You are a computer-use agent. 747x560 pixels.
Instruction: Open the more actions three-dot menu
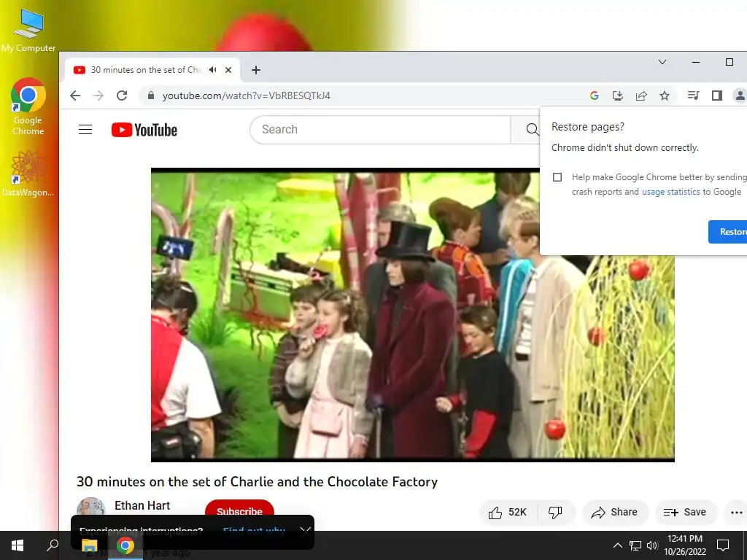737,513
